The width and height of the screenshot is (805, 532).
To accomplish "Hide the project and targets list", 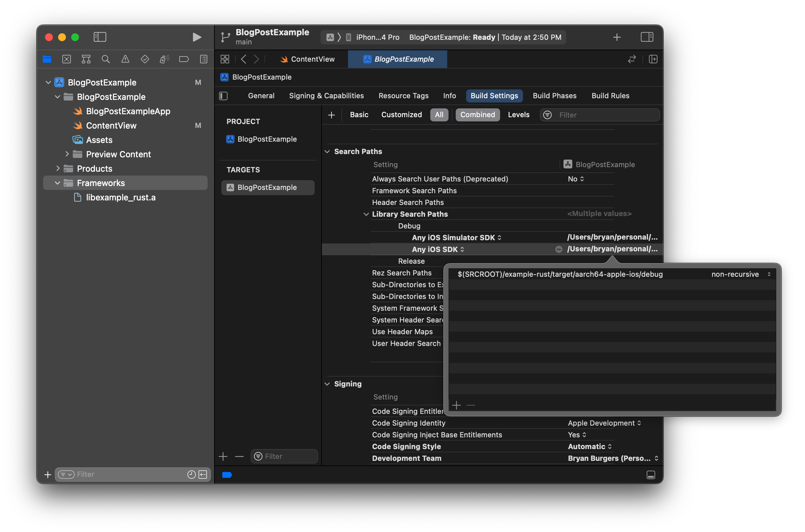I will click(x=223, y=96).
